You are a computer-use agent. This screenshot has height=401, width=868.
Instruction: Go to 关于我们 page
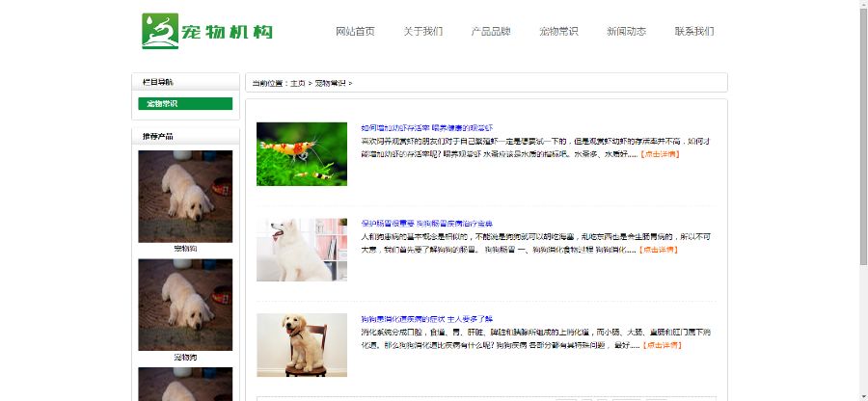423,32
